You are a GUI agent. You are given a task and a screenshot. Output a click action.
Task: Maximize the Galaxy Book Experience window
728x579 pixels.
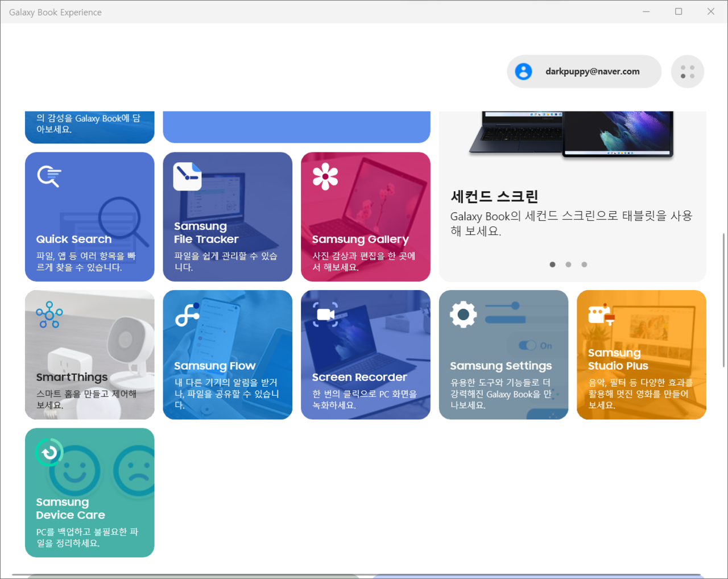click(x=679, y=11)
